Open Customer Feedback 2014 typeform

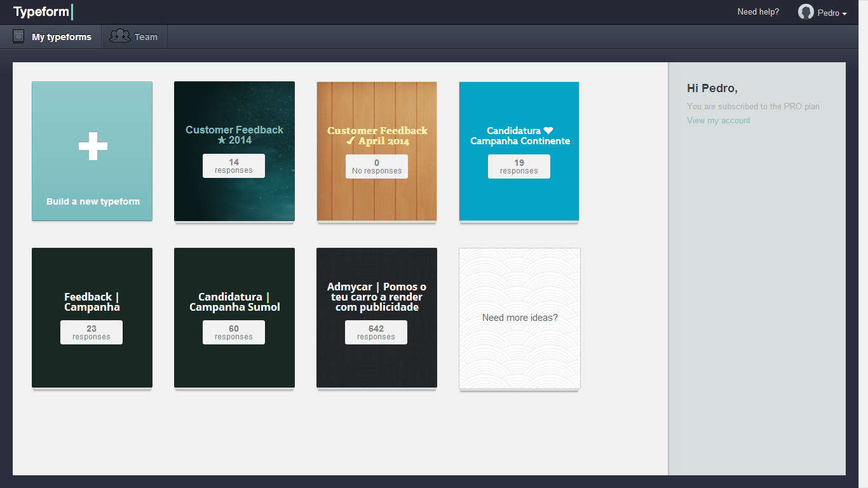click(x=234, y=151)
